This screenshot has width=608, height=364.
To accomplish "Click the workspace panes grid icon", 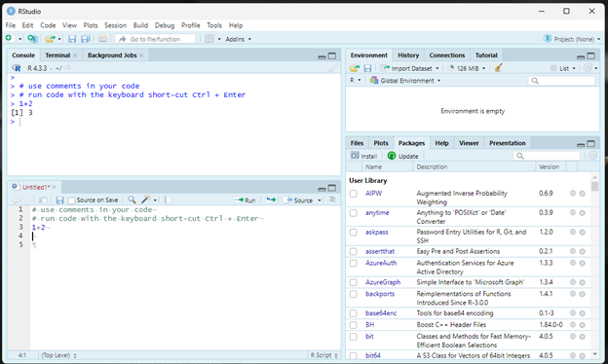I will tap(209, 39).
